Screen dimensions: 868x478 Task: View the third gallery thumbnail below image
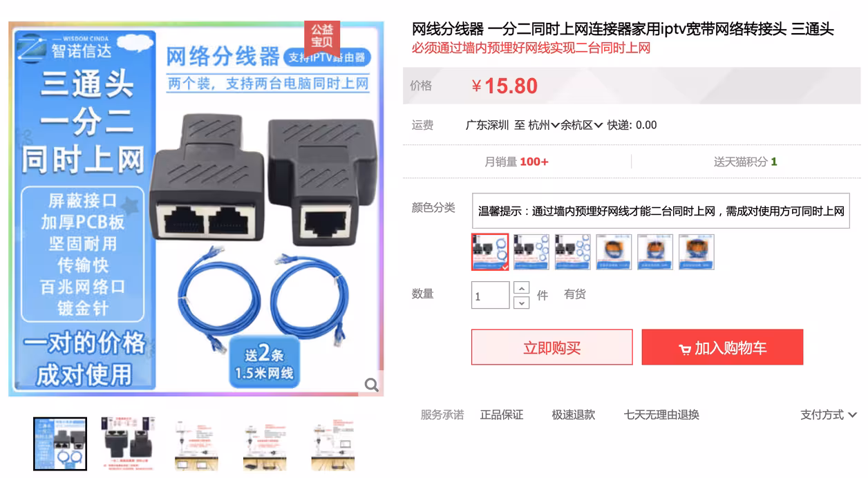tap(196, 444)
